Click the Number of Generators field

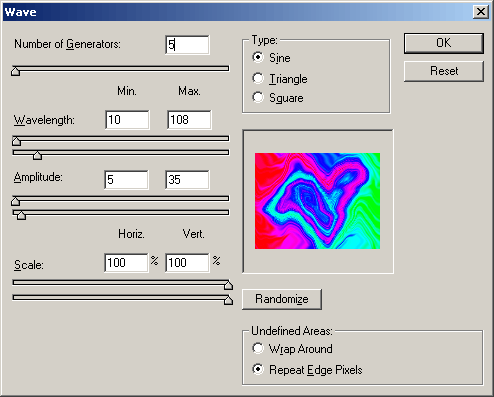point(187,45)
